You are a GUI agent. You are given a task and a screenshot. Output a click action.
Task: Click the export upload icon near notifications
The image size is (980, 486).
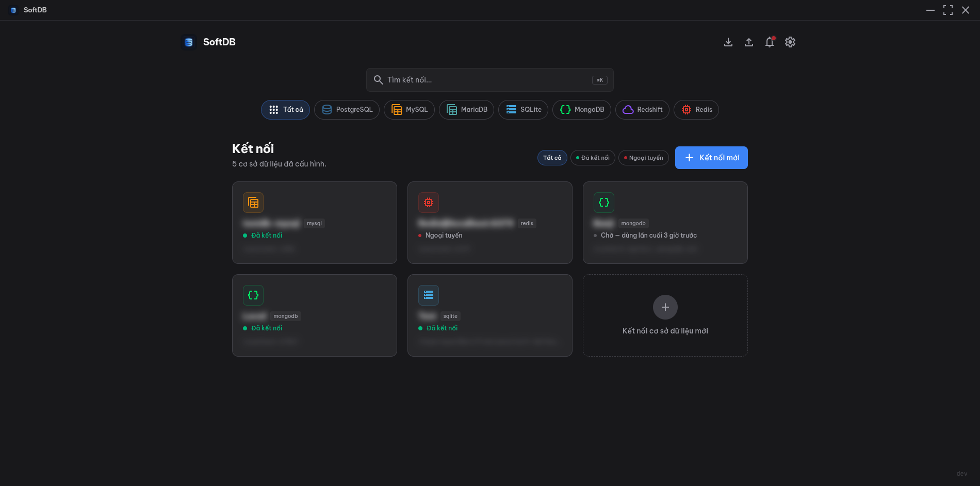(749, 42)
